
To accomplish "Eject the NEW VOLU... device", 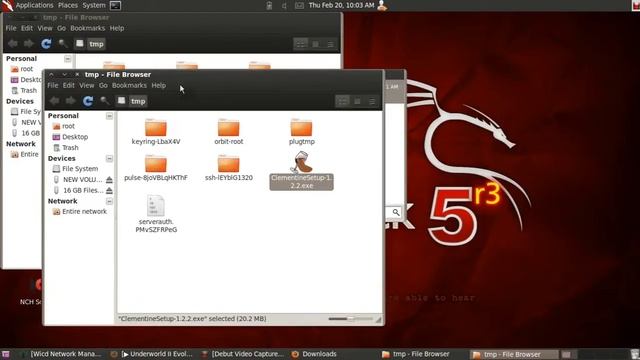I will (x=109, y=180).
